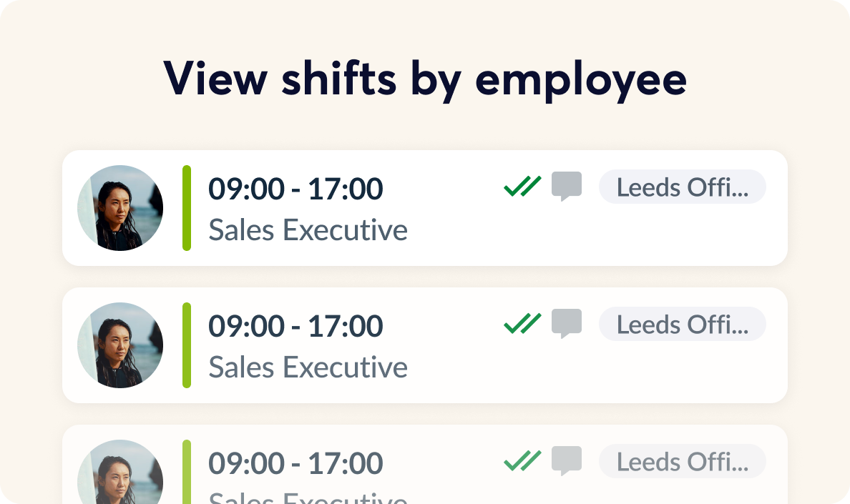Select Sales Executive role text in first shift
850x504 pixels.
coord(308,230)
